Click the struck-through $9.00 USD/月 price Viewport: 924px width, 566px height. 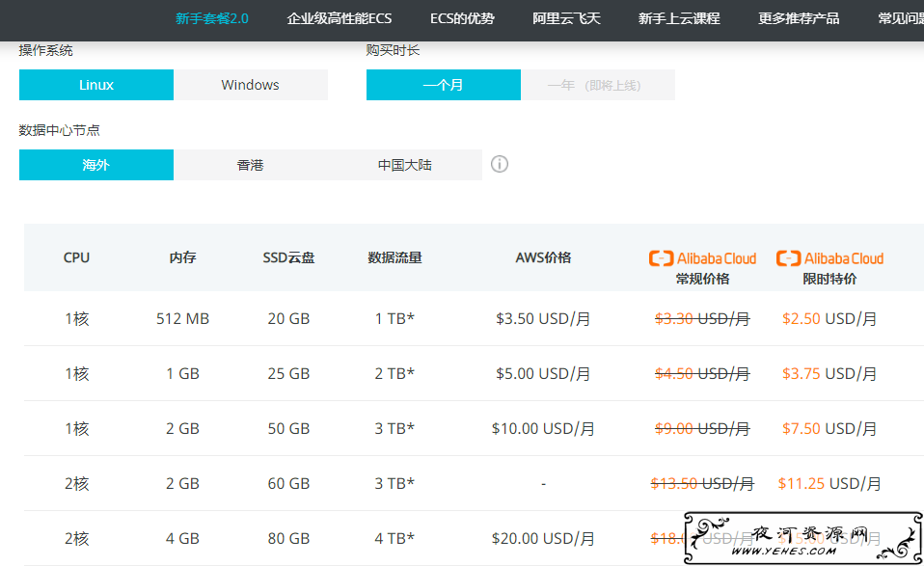coord(702,428)
